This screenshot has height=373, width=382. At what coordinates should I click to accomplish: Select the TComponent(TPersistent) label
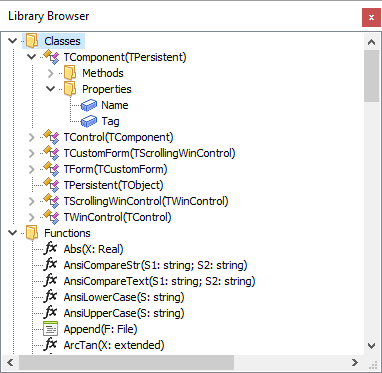click(125, 57)
